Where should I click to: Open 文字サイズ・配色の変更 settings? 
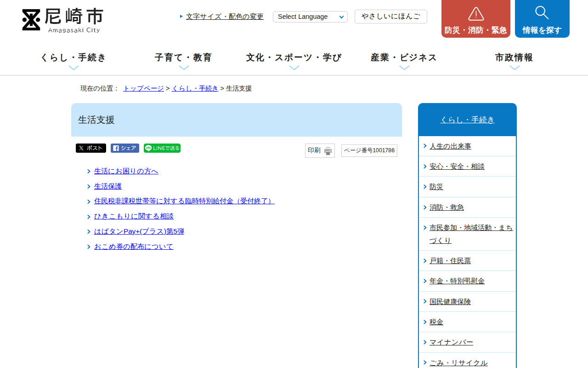coord(225,17)
